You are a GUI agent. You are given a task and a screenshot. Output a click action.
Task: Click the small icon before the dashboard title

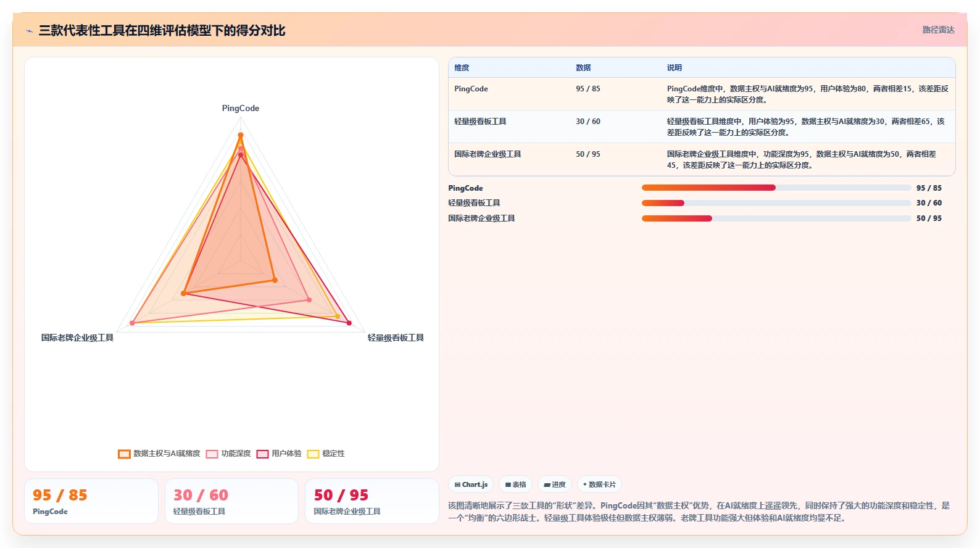pos(29,31)
